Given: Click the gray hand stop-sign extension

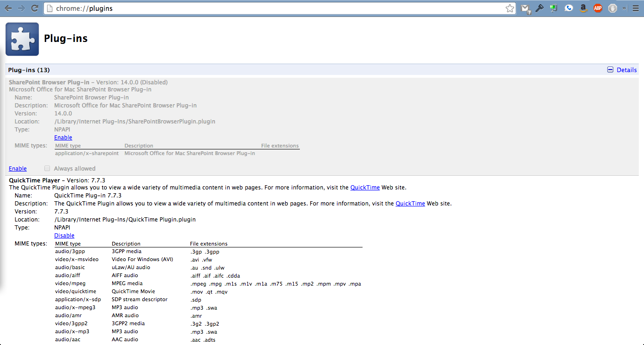Looking at the screenshot, I should pos(612,8).
